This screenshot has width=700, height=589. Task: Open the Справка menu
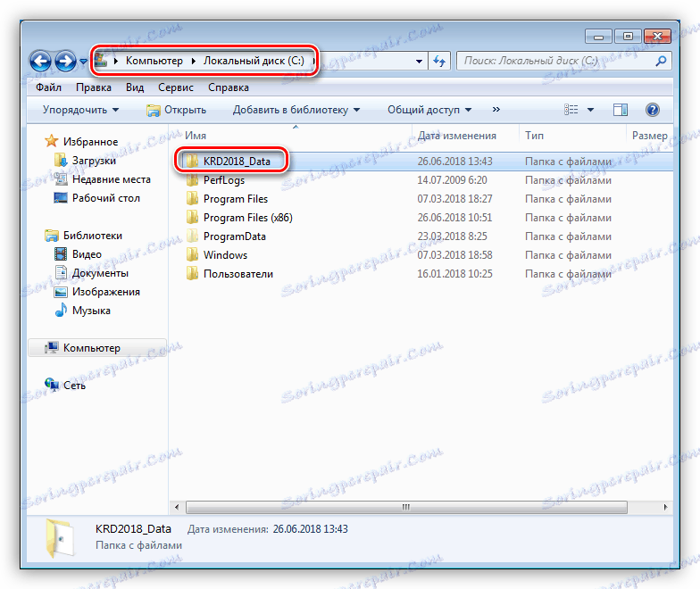229,87
